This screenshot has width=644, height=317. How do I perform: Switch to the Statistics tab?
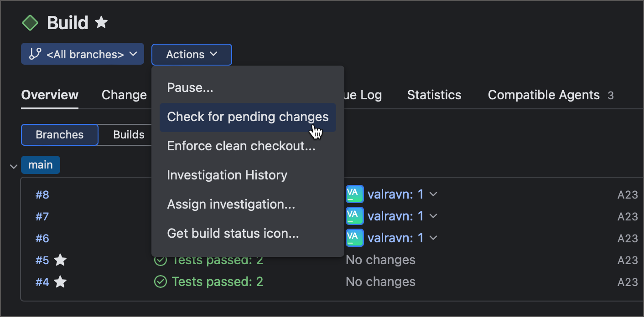pos(434,95)
